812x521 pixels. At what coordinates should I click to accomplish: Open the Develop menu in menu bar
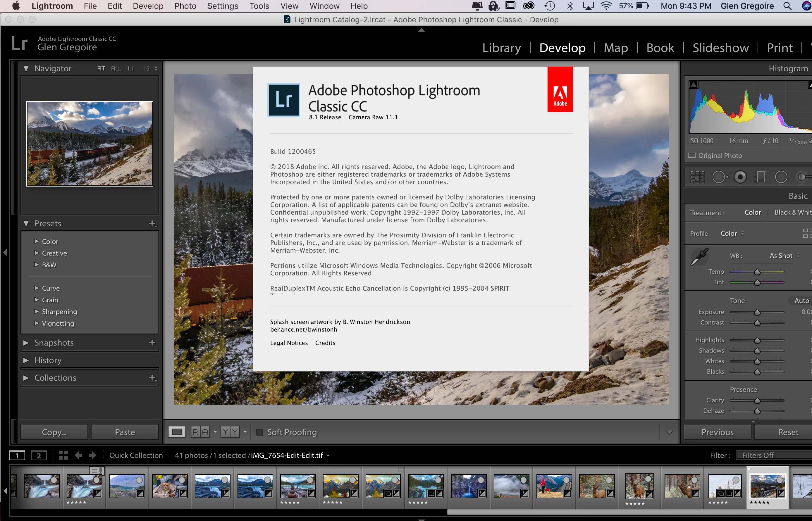pyautogui.click(x=148, y=6)
